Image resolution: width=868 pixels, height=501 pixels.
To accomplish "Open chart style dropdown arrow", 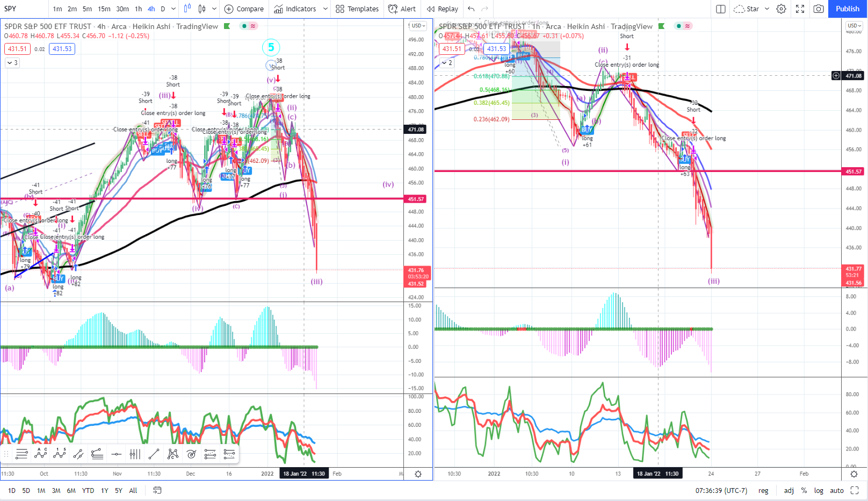I will point(214,9).
